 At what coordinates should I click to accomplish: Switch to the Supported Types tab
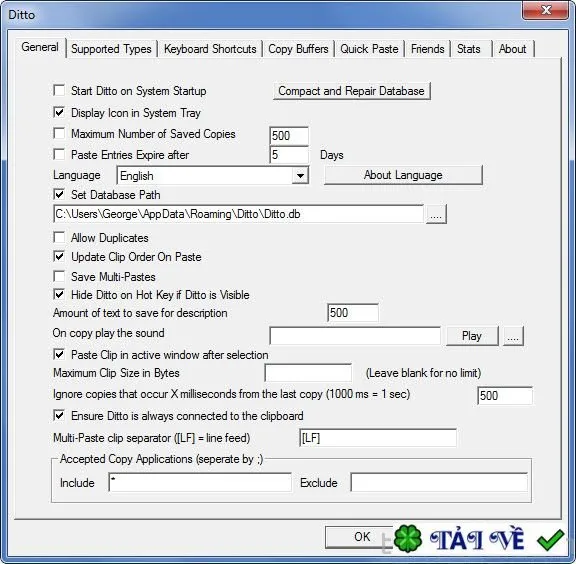[111, 49]
